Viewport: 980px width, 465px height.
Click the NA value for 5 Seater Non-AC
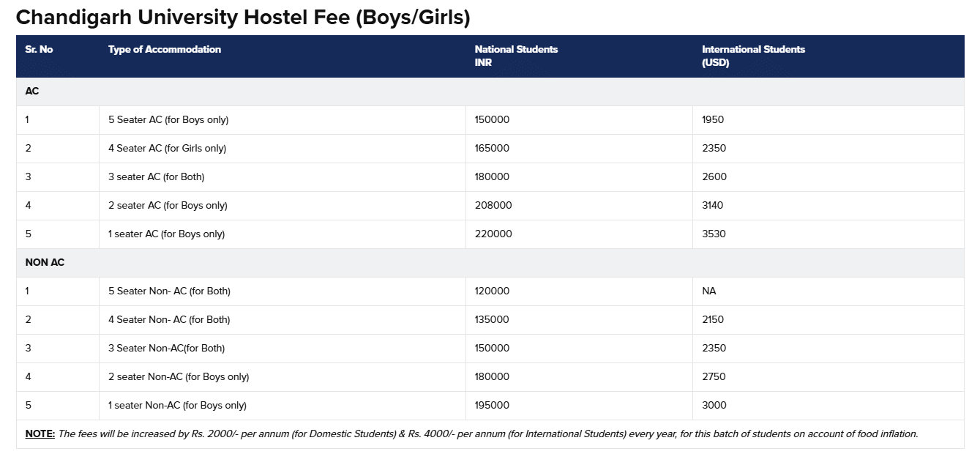point(709,291)
